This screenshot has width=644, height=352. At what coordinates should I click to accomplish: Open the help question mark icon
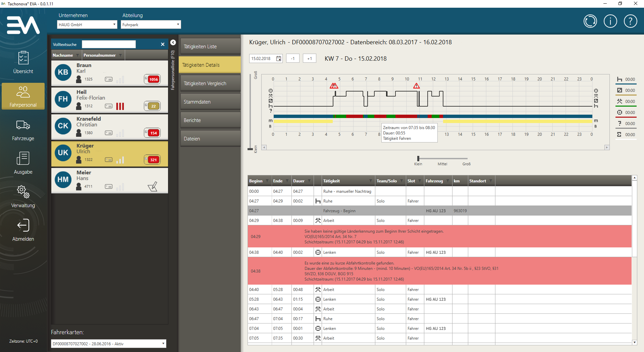pyautogui.click(x=630, y=21)
